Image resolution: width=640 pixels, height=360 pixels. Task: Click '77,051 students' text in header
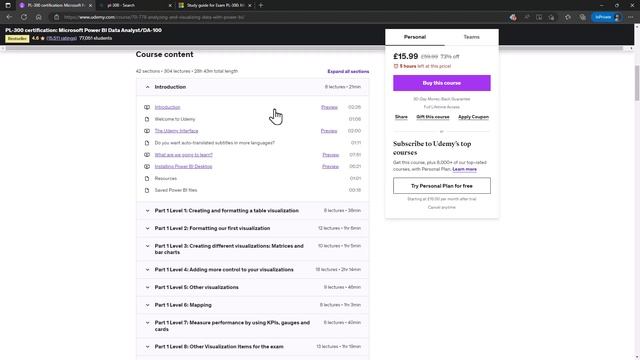[x=96, y=38]
